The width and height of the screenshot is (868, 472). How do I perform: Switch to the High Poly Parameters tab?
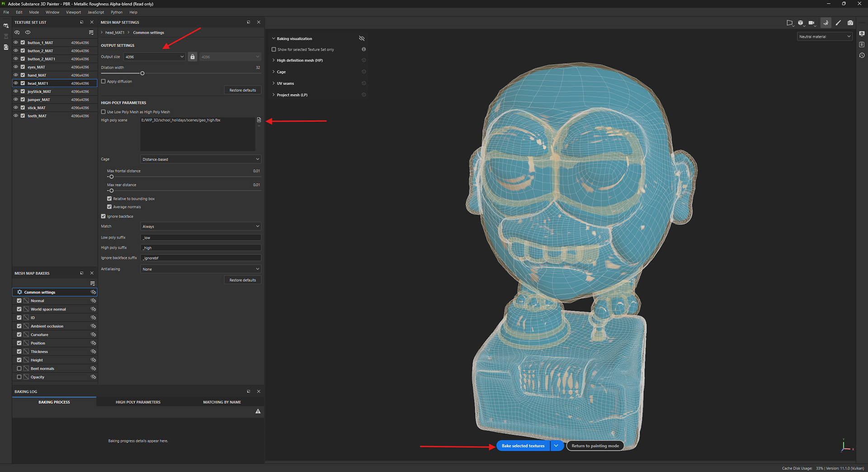tap(138, 402)
